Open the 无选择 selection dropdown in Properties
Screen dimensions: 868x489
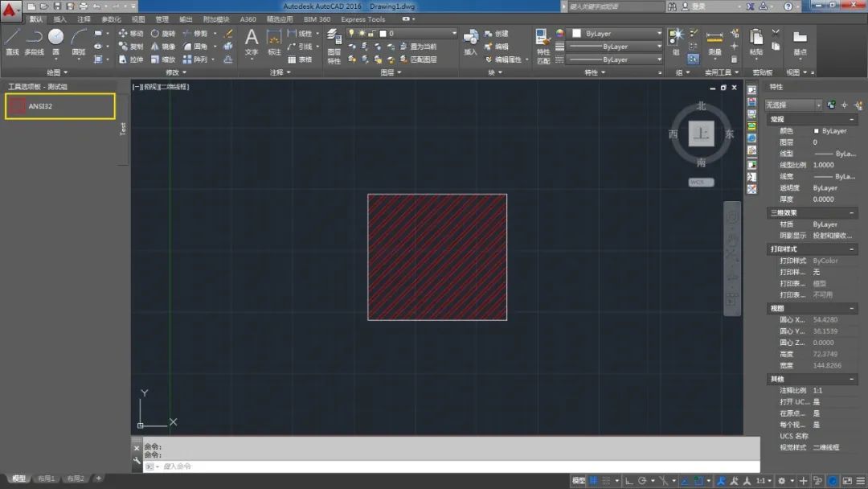[818, 105]
